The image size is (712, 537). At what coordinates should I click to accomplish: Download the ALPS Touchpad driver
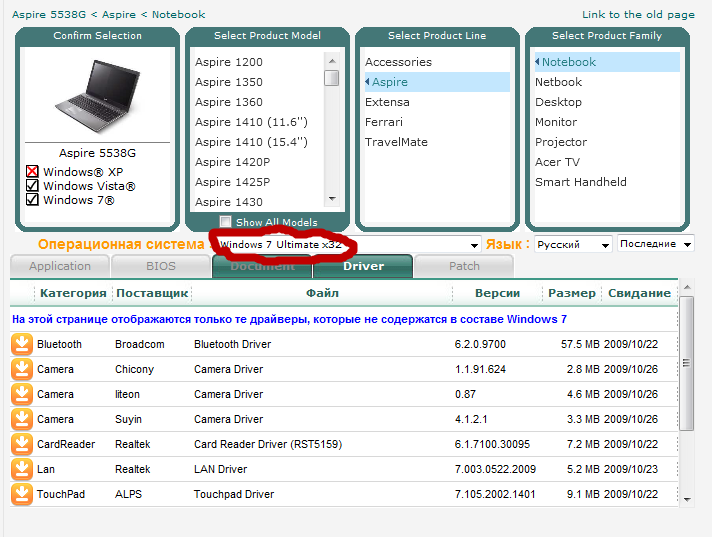tap(22, 494)
